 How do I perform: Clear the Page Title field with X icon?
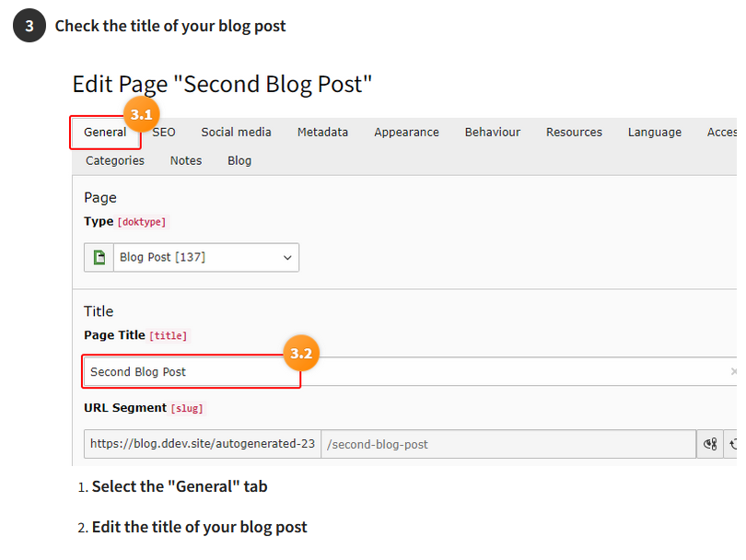733,371
